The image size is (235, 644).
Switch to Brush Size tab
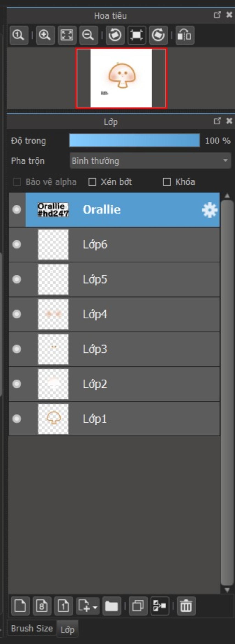click(x=32, y=628)
